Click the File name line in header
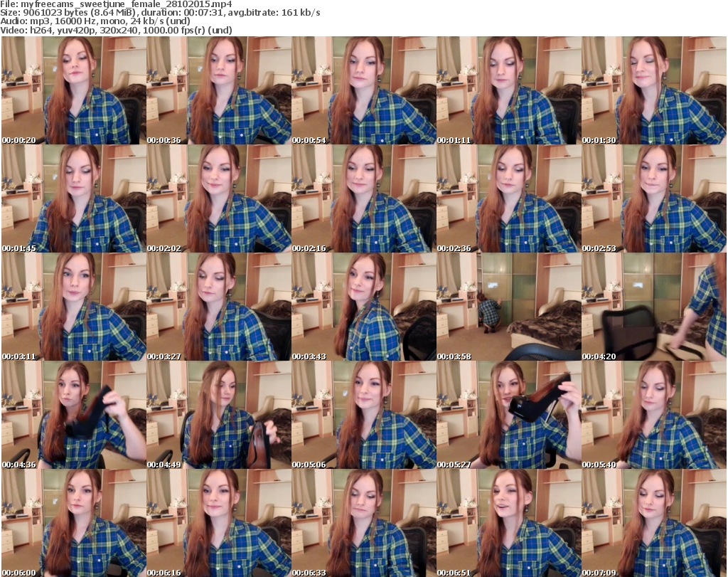Screen dimensions: 728x577 (116, 4)
